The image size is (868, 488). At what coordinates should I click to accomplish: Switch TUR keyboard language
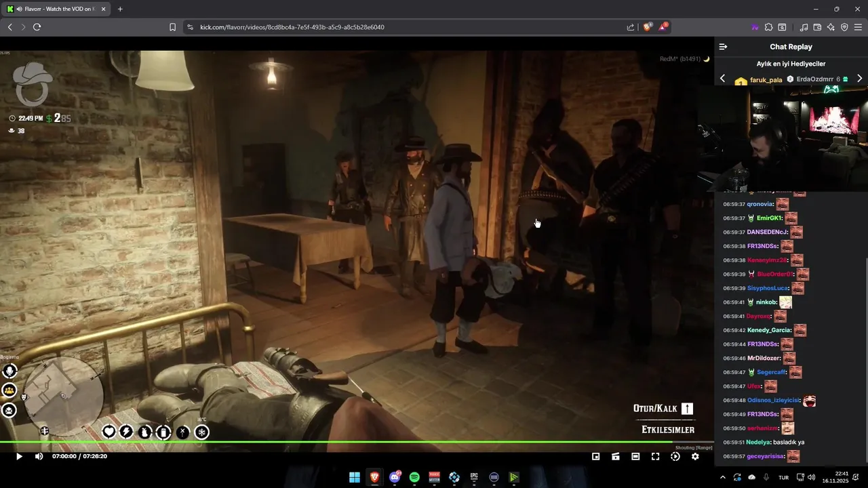(x=783, y=477)
